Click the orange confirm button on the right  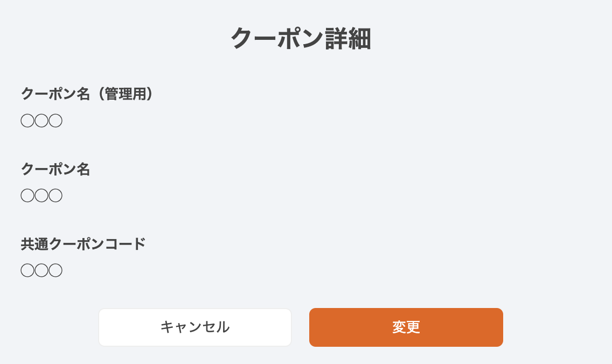point(405,327)
